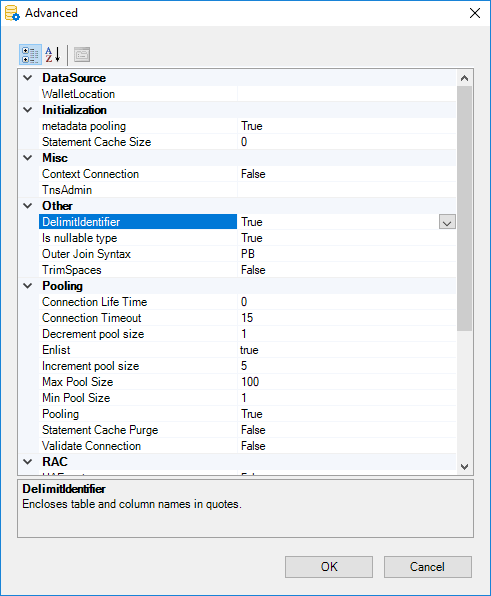Screen dimensions: 491x596
Task: Select the Enlist property
Action: point(138,350)
